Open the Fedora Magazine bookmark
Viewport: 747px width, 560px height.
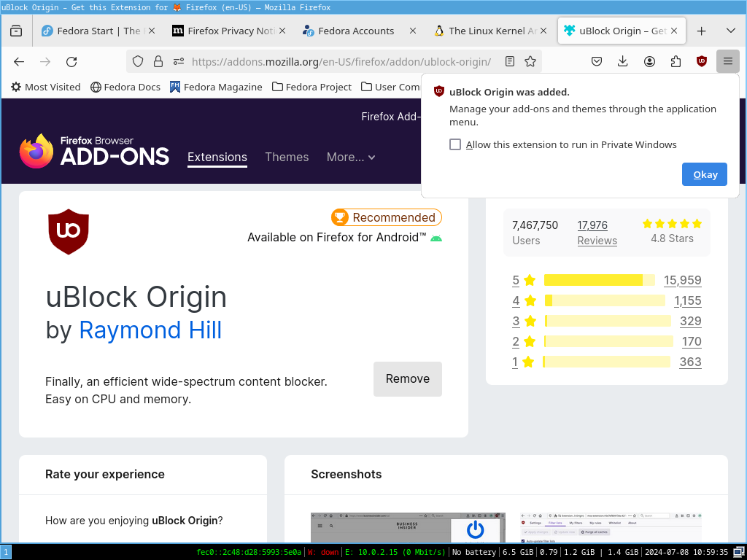(216, 87)
